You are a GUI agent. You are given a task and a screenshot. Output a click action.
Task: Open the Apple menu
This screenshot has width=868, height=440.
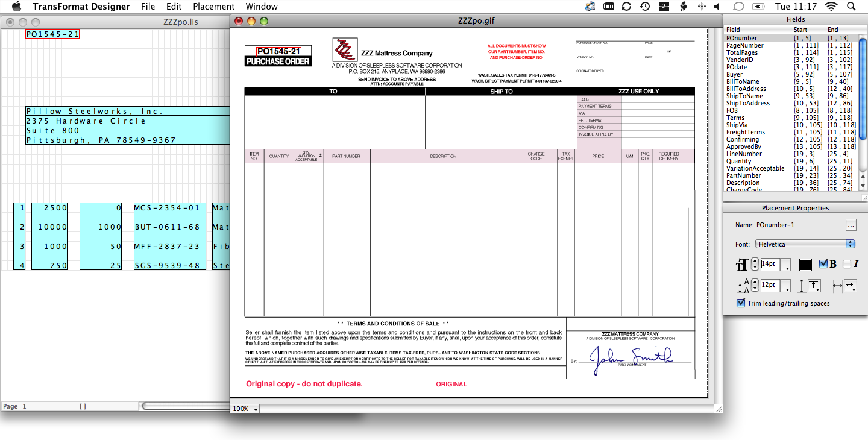16,7
